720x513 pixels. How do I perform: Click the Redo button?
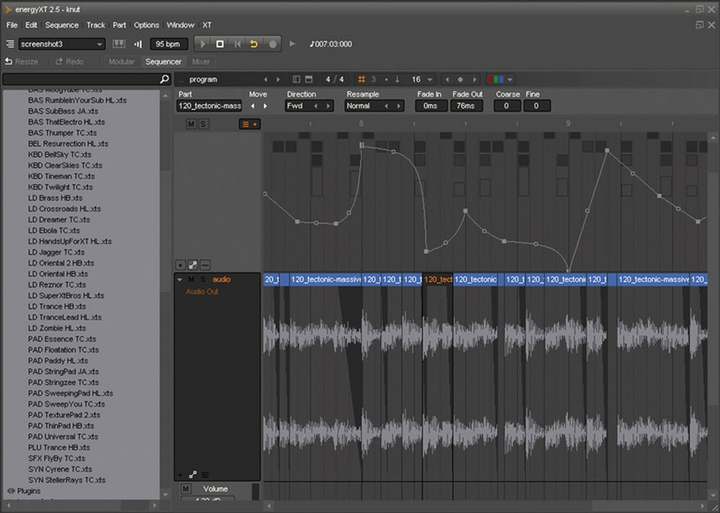pos(69,62)
